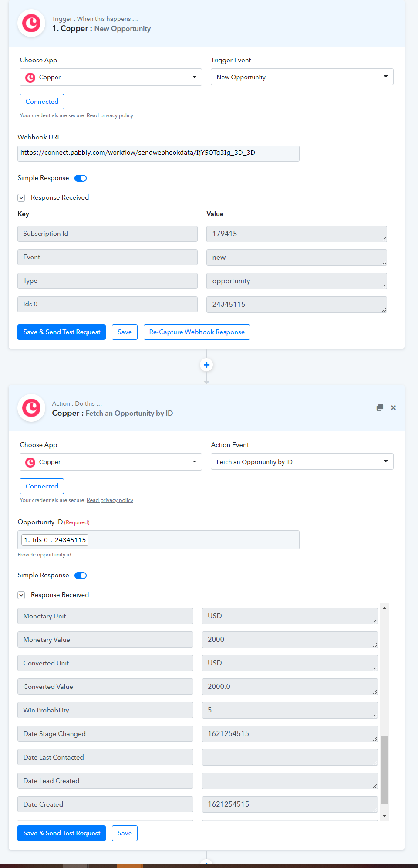Click the value field containing 2000.0

coord(290,687)
